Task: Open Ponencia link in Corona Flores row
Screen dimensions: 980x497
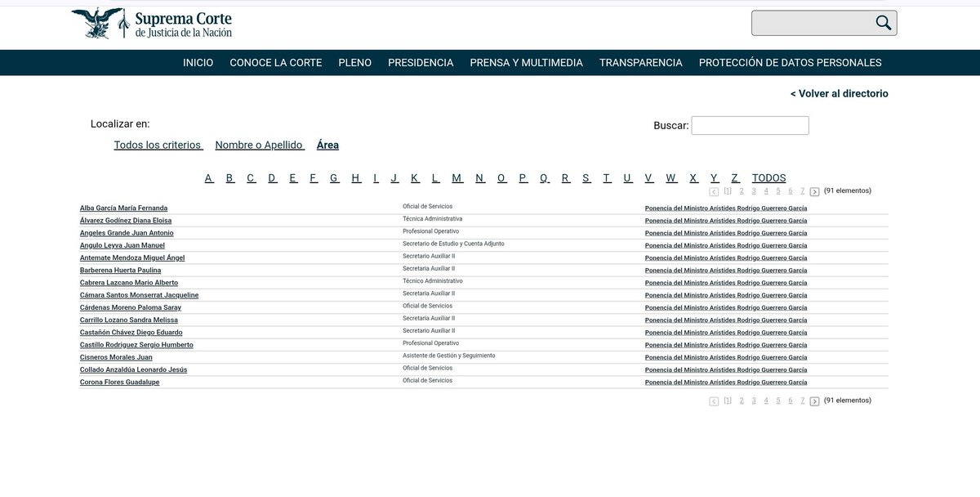Action: (726, 383)
